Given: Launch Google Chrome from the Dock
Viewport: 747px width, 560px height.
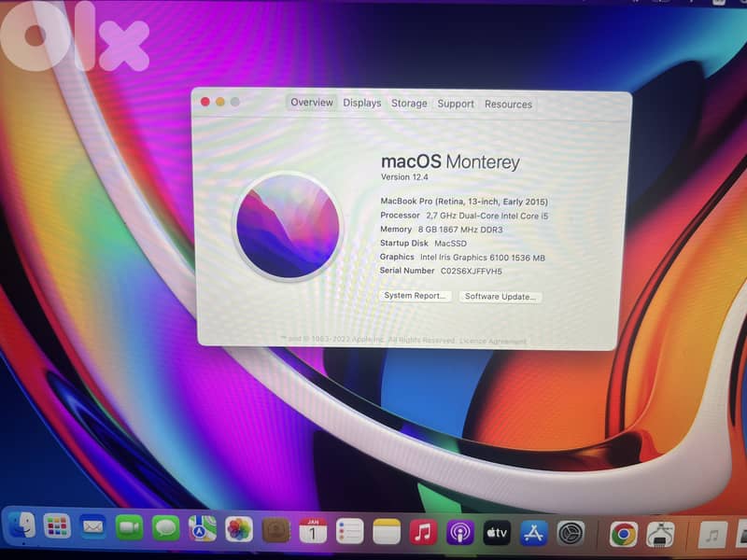Looking at the screenshot, I should tap(623, 535).
